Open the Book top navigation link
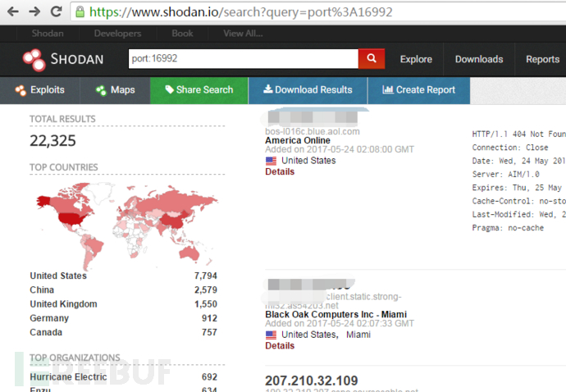 coord(182,34)
